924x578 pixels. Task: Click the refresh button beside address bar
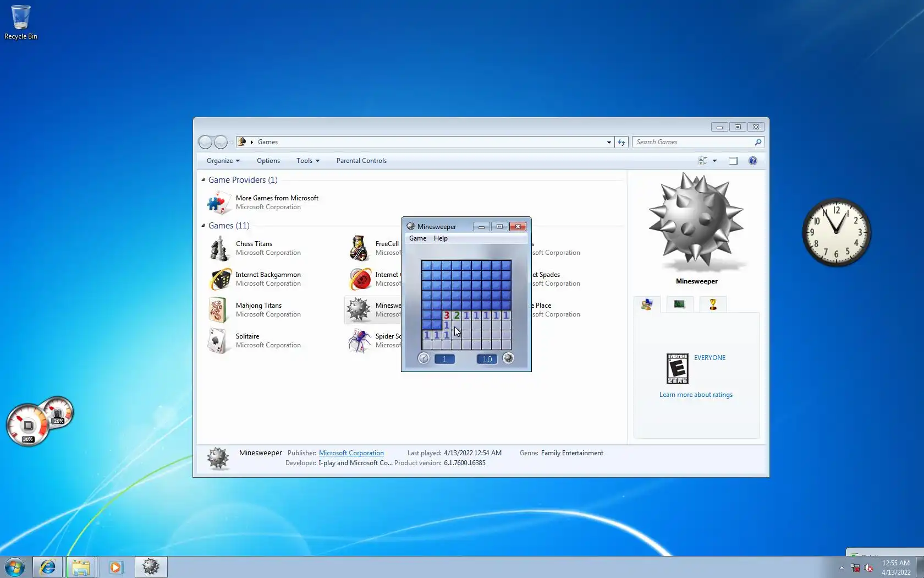[621, 142]
